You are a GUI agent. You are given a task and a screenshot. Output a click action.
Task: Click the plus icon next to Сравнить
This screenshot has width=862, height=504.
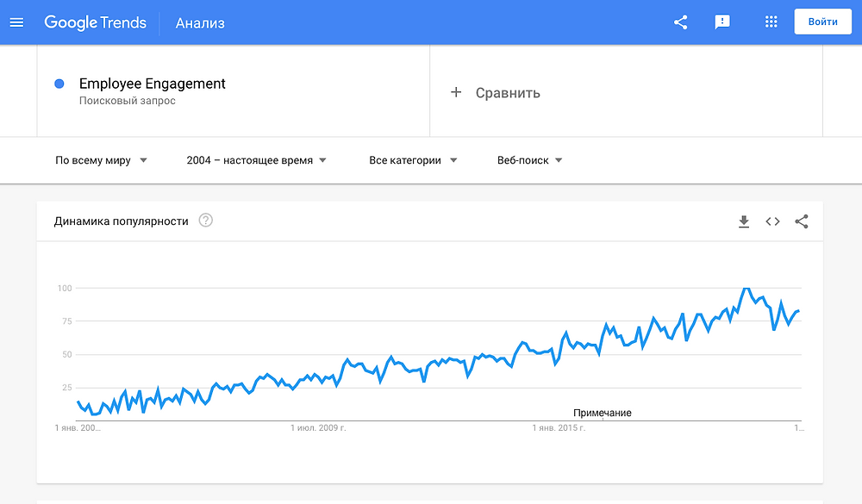click(456, 92)
